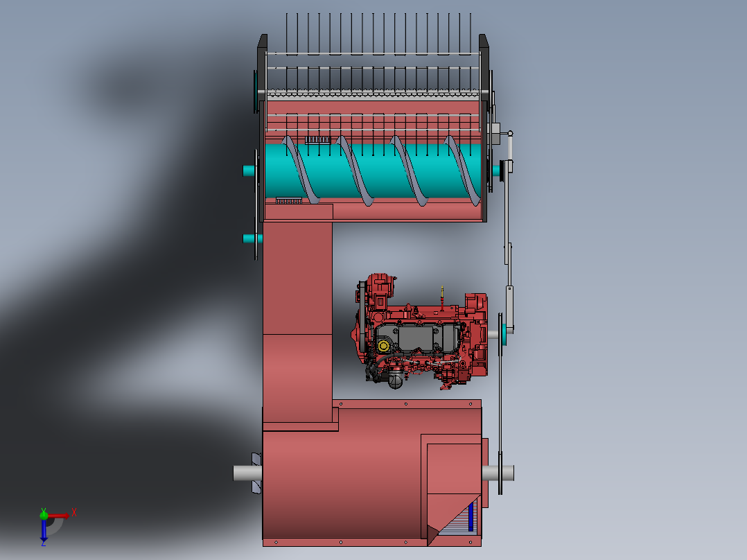The height and width of the screenshot is (560, 747).
Task: Select the ball joint atop the right linkage rod
Action: pos(510,134)
